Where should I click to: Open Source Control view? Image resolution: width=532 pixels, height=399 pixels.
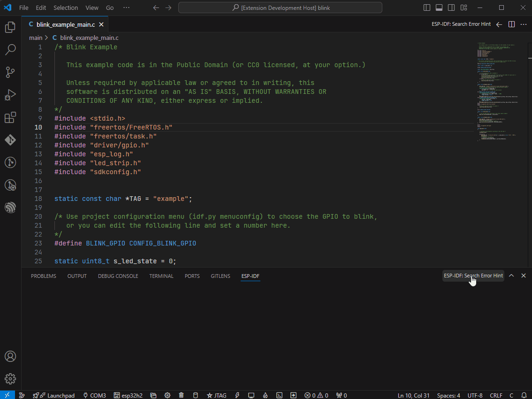click(x=10, y=72)
